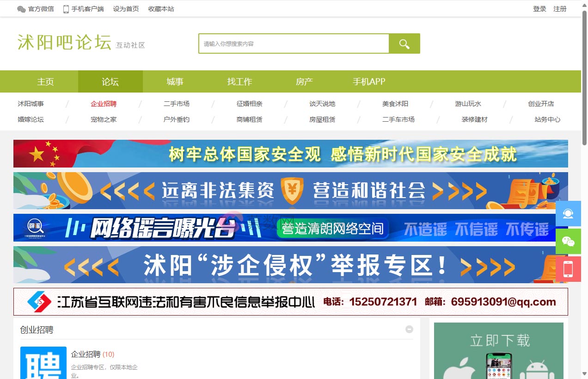Image resolution: width=588 pixels, height=379 pixels.
Task: Select the 主页 menu tab
Action: (x=45, y=81)
